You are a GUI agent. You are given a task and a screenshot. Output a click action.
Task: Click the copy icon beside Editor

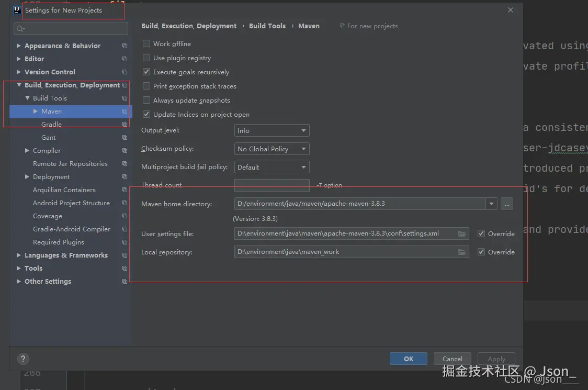click(x=125, y=59)
